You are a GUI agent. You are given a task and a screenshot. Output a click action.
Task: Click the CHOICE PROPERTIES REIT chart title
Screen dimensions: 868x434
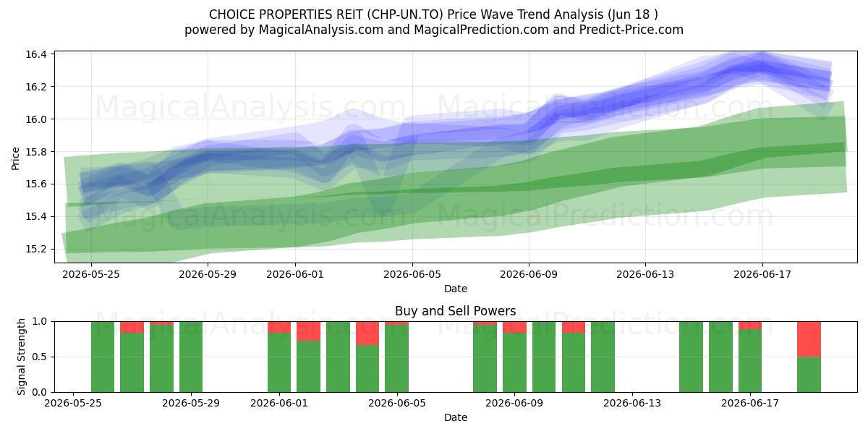pyautogui.click(x=434, y=14)
